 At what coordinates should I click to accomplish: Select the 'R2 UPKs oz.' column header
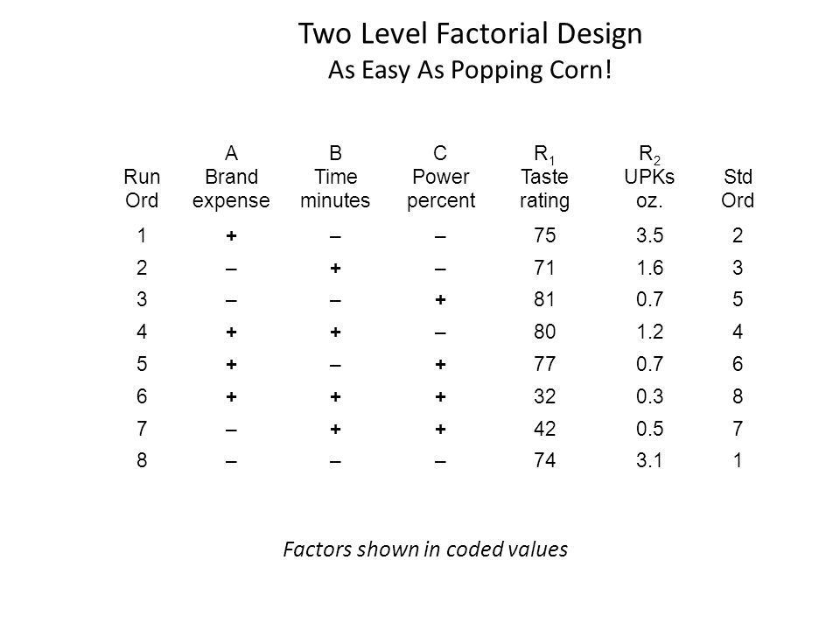tap(649, 178)
